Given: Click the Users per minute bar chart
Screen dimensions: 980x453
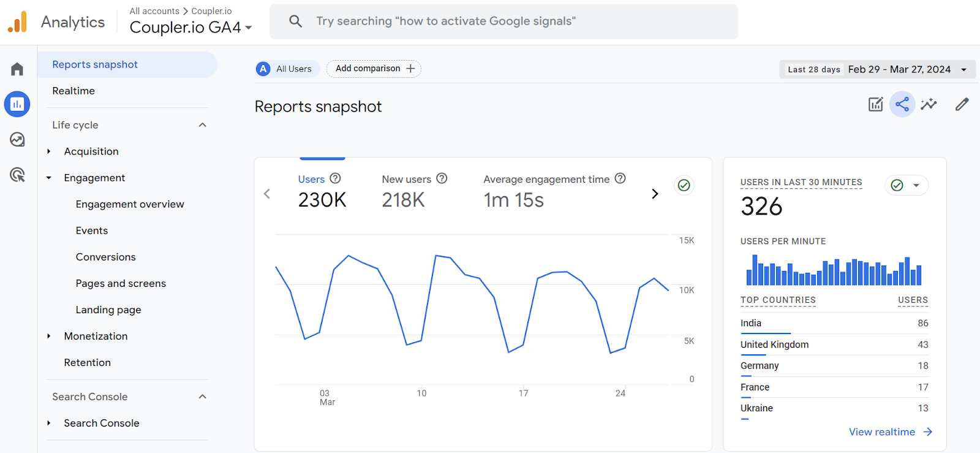Looking at the screenshot, I should pyautogui.click(x=834, y=270).
